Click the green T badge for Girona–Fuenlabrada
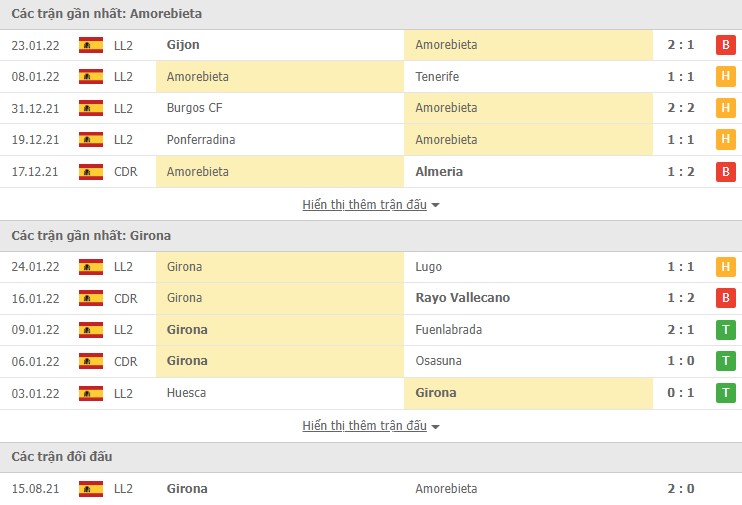The image size is (742, 505). click(725, 330)
